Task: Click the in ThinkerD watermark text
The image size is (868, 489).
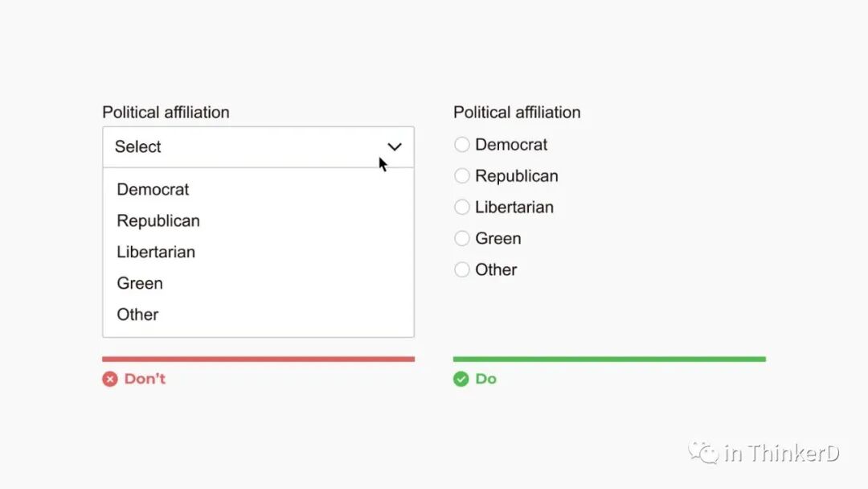Action: [782, 454]
